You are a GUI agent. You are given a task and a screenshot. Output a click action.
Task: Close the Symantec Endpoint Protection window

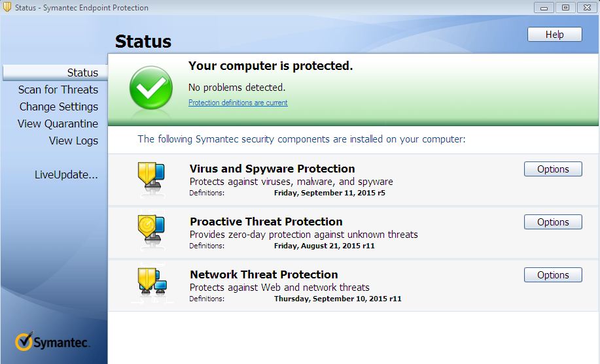coord(586,8)
